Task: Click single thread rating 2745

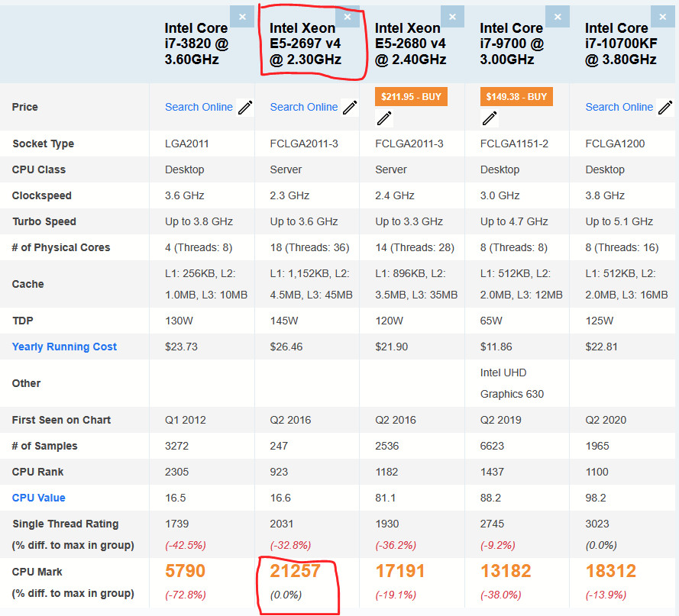Action: [492, 524]
